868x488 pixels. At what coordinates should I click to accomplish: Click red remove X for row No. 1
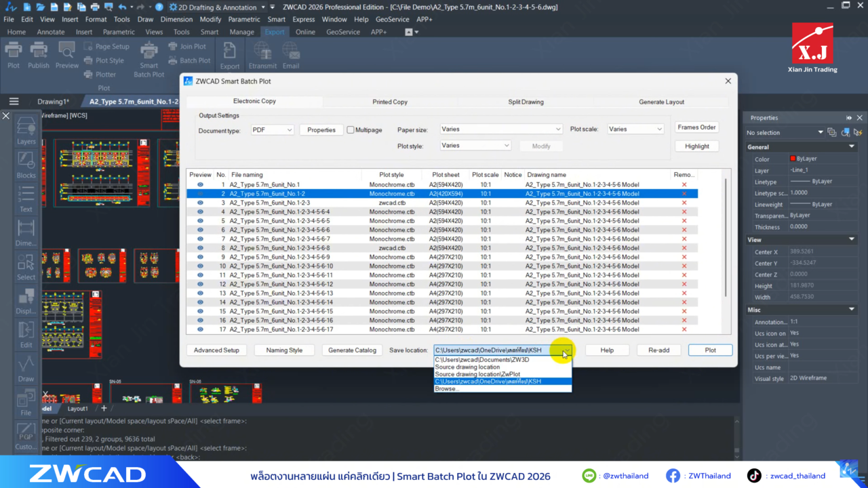[x=684, y=184]
